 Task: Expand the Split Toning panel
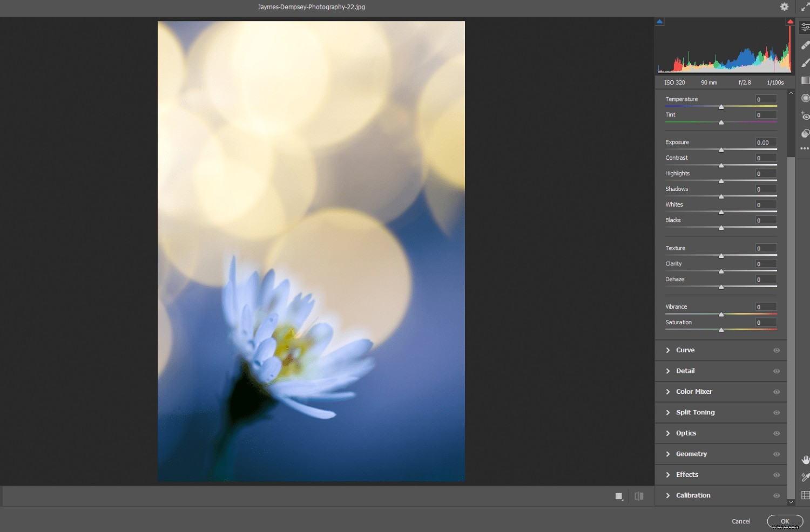[x=696, y=412]
